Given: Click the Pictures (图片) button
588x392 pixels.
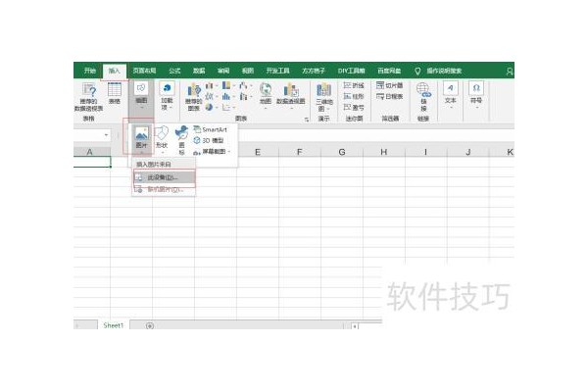Looking at the screenshot, I should 141,137.
